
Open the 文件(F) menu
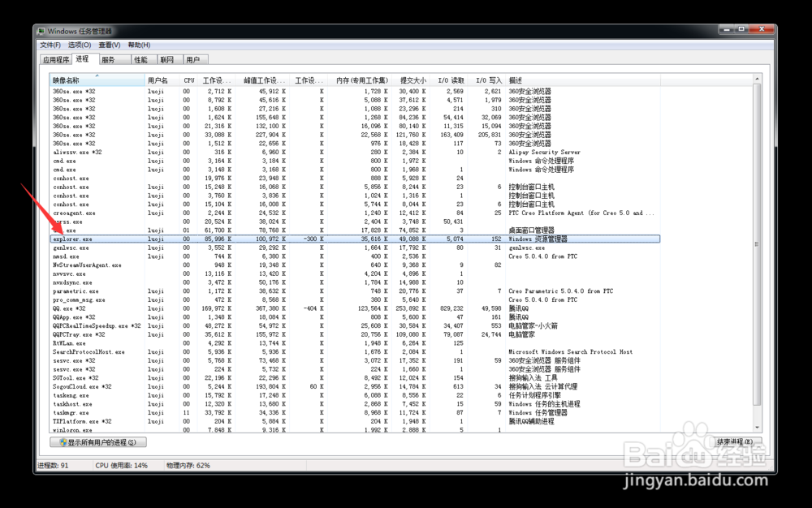click(x=50, y=45)
